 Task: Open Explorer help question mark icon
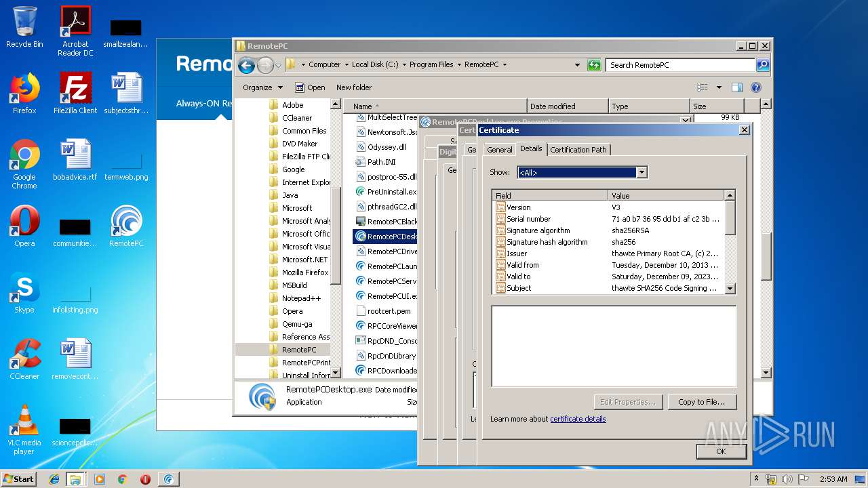[x=756, y=87]
